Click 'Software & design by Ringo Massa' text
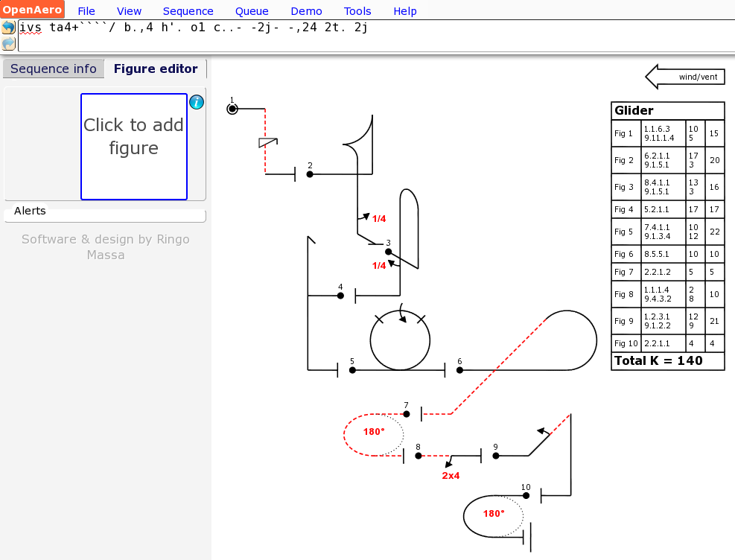Screen dimensions: 735x560 (x=106, y=247)
